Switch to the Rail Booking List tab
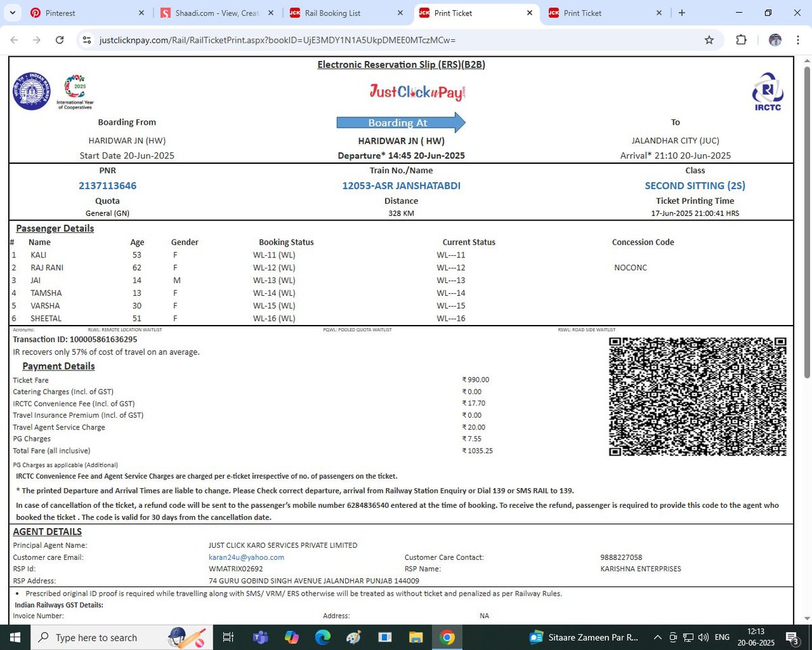 click(346, 13)
